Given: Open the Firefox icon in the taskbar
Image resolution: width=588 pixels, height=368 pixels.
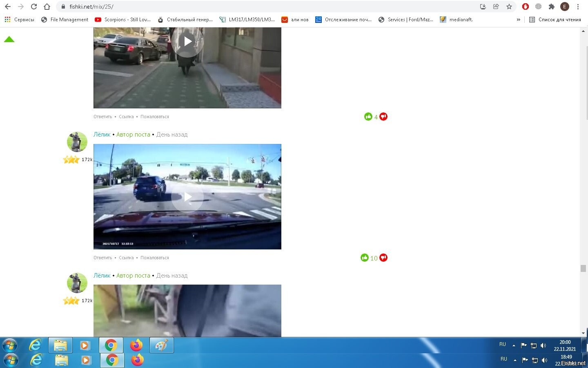Looking at the screenshot, I should coord(136,345).
